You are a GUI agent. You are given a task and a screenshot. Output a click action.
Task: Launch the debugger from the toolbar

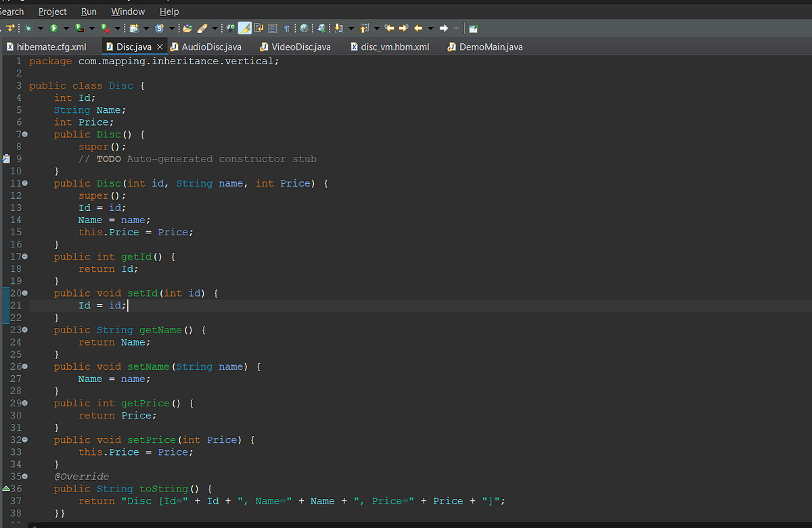pyautogui.click(x=29, y=28)
